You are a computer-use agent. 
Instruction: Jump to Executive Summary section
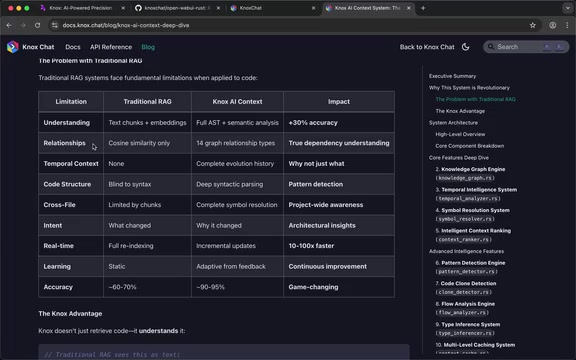452,76
